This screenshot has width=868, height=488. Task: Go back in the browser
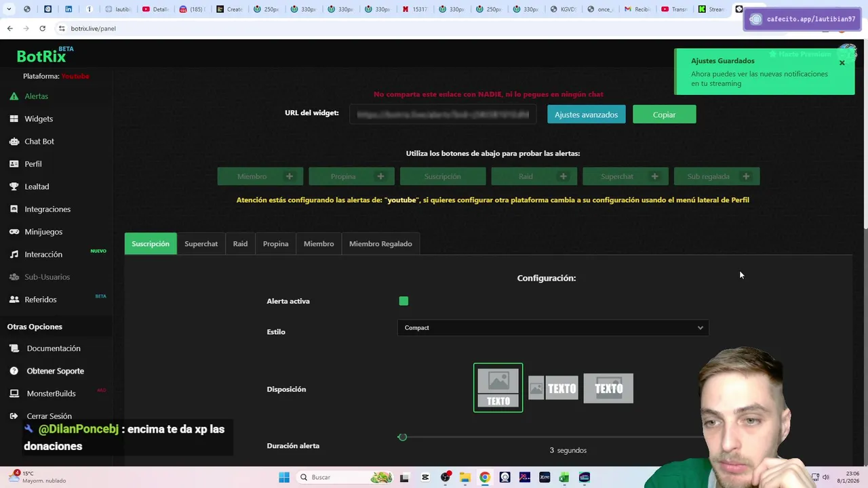(x=9, y=28)
